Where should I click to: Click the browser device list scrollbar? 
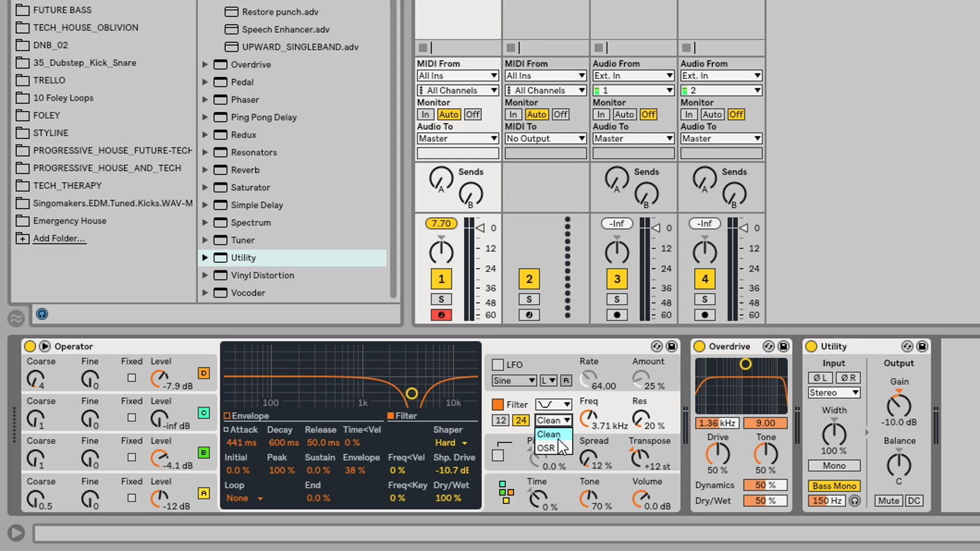pyautogui.click(x=393, y=148)
